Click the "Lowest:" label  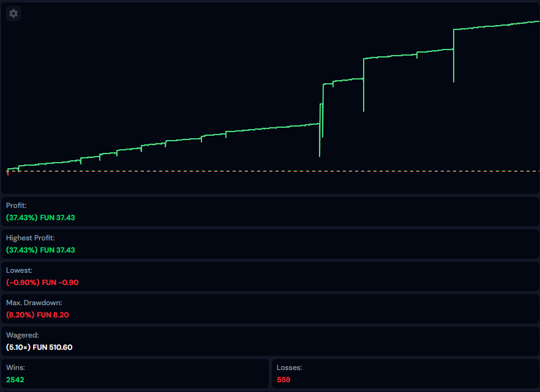19,270
